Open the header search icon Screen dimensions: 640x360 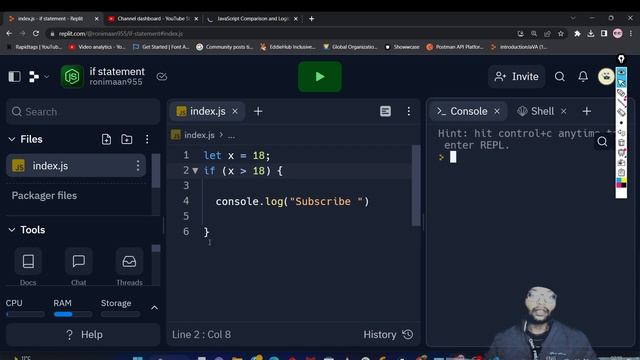[560, 76]
